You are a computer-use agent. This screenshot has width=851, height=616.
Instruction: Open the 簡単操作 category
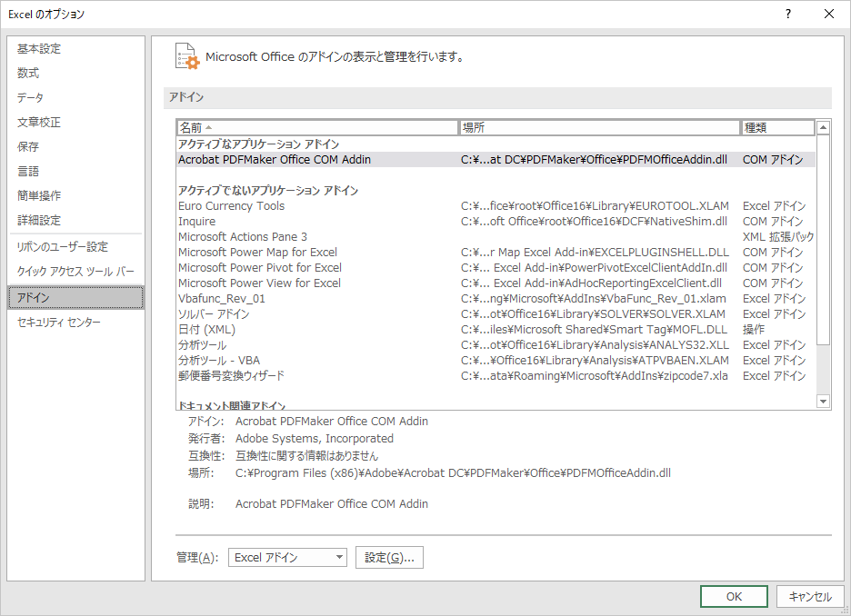(x=76, y=195)
